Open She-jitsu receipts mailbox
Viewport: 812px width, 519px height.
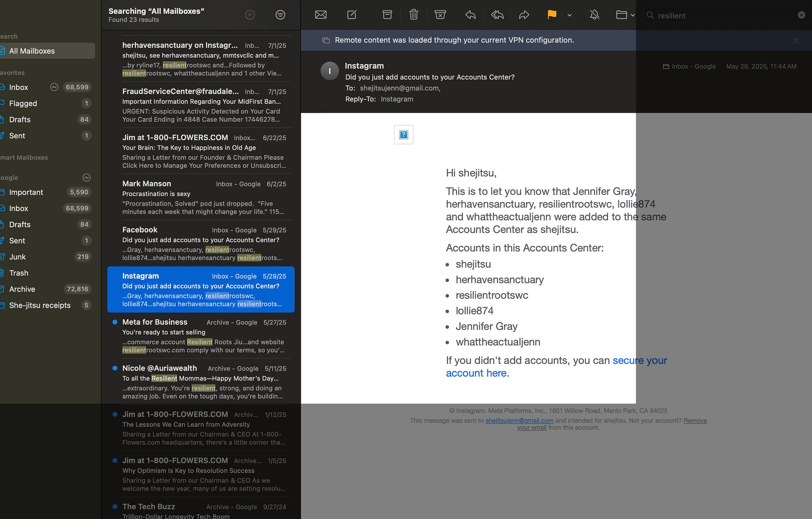(40, 305)
